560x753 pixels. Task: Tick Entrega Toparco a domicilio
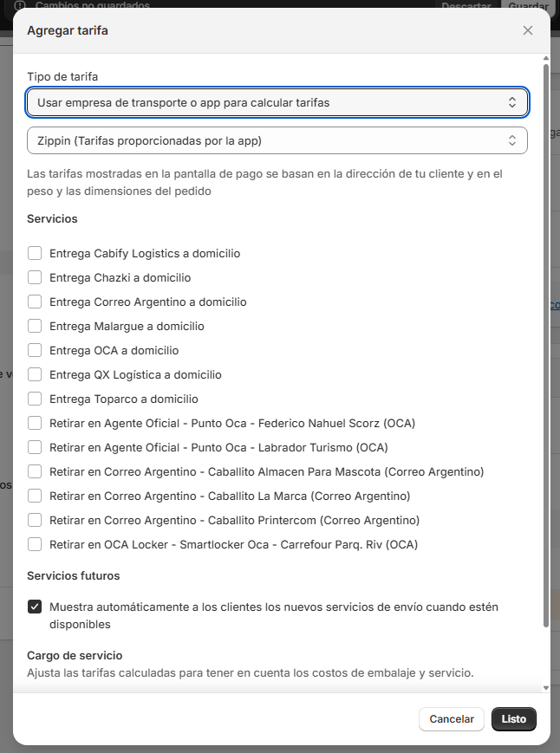coord(35,399)
